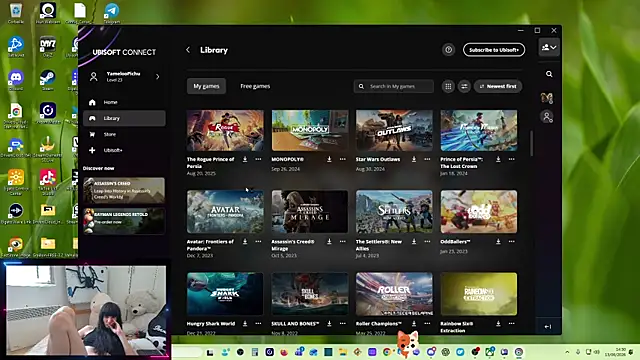The width and height of the screenshot is (640, 360).
Task: Open the Star Wars Outlaws cover
Action: click(x=394, y=131)
